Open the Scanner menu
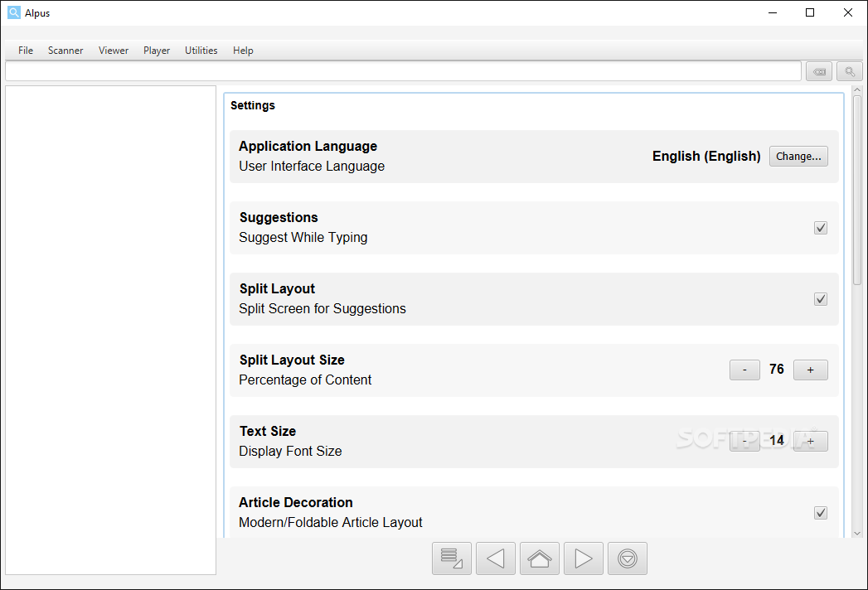 [65, 51]
